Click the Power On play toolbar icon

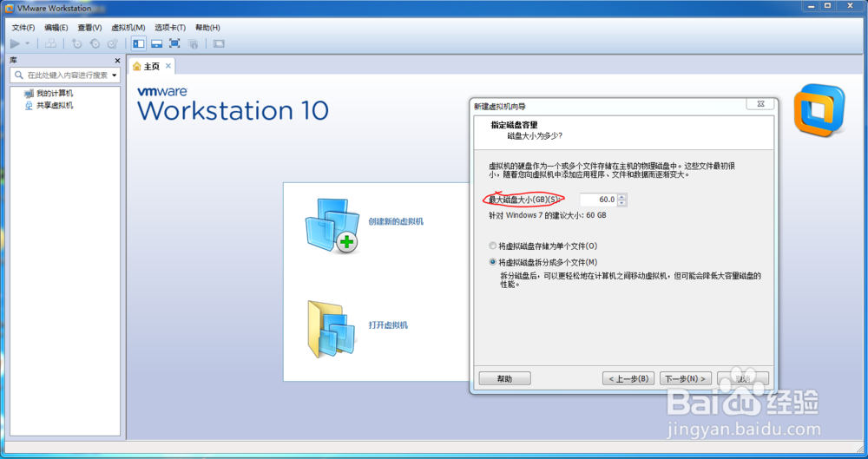15,43
